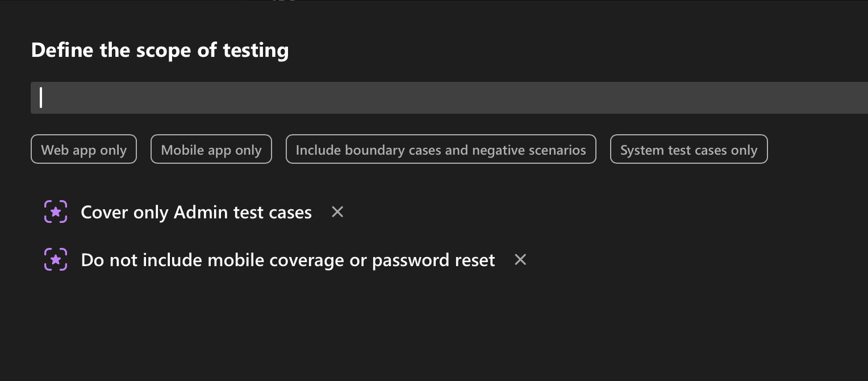This screenshot has height=381, width=868.
Task: Choose the 'Mobile app only' suggestion chip
Action: [211, 150]
